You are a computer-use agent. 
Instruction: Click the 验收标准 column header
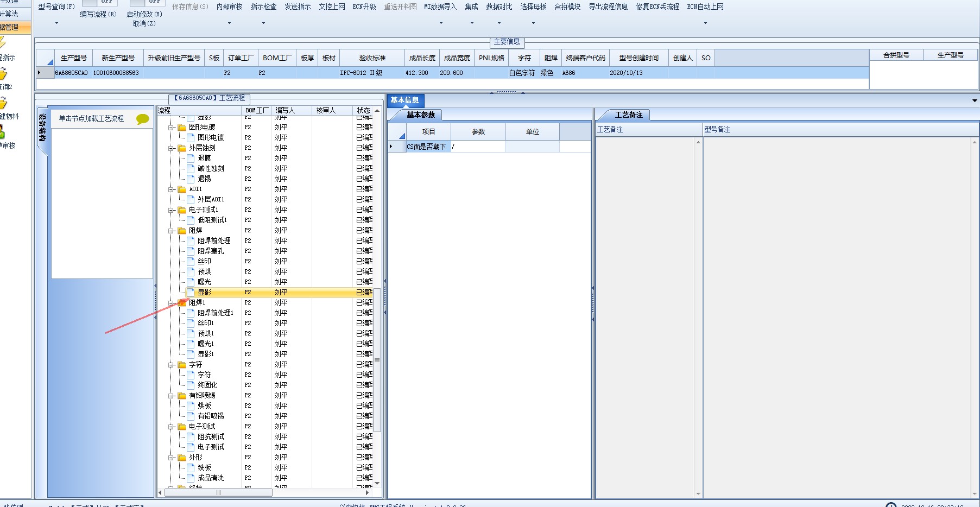372,58
